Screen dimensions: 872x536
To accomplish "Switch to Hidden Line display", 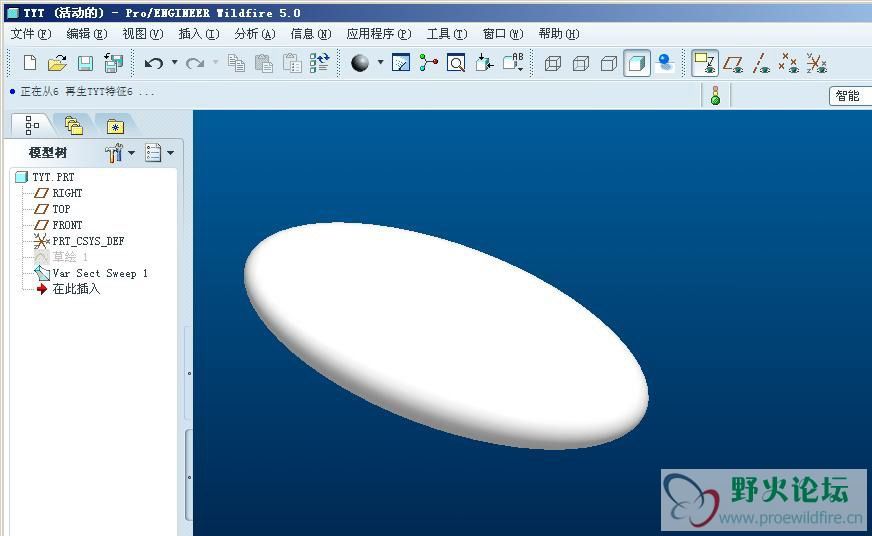I will 581,63.
